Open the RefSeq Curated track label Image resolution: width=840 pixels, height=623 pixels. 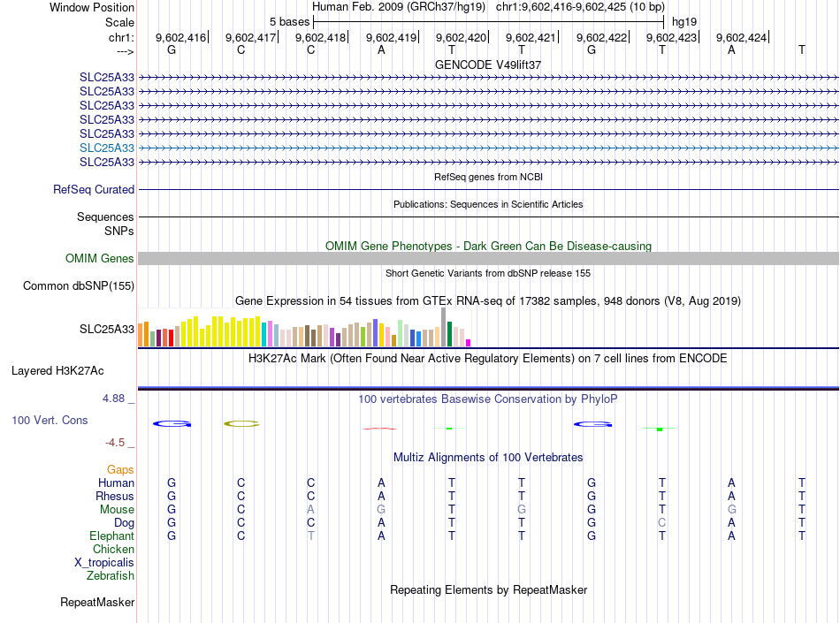pyautogui.click(x=94, y=189)
